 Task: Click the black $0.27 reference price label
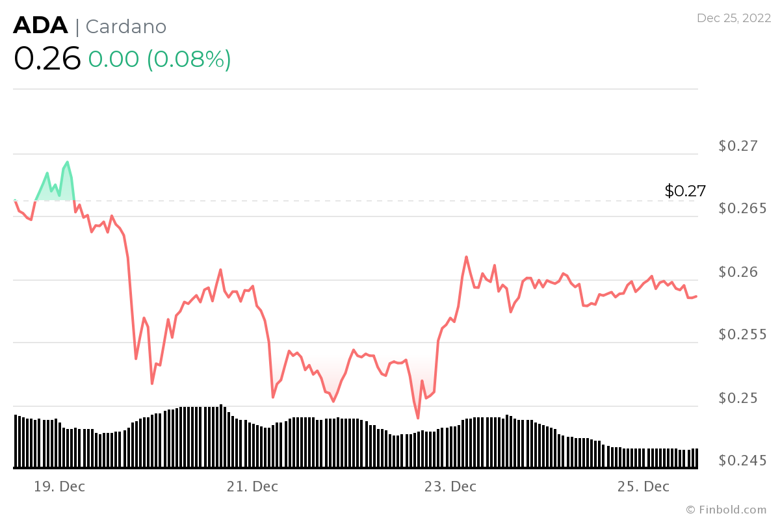tap(685, 190)
